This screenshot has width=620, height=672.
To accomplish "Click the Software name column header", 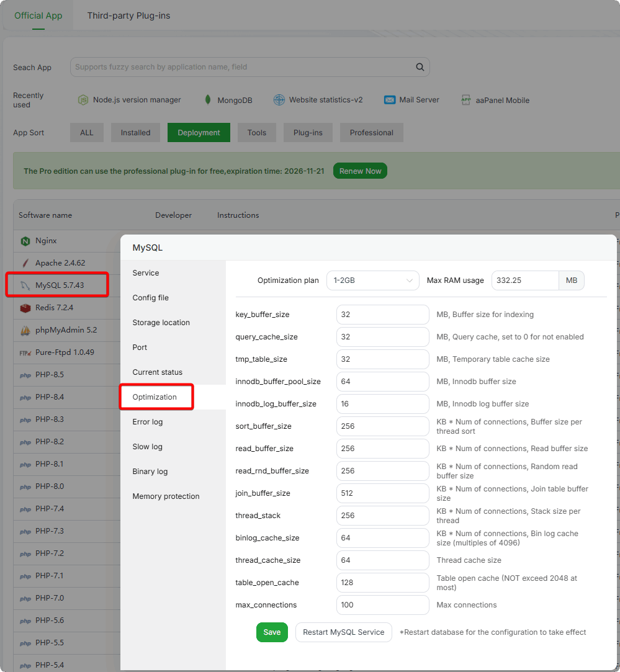I will coord(45,215).
